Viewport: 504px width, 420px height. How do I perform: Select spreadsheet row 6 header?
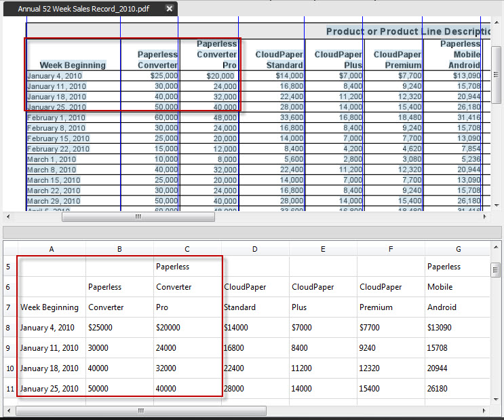pos(10,287)
